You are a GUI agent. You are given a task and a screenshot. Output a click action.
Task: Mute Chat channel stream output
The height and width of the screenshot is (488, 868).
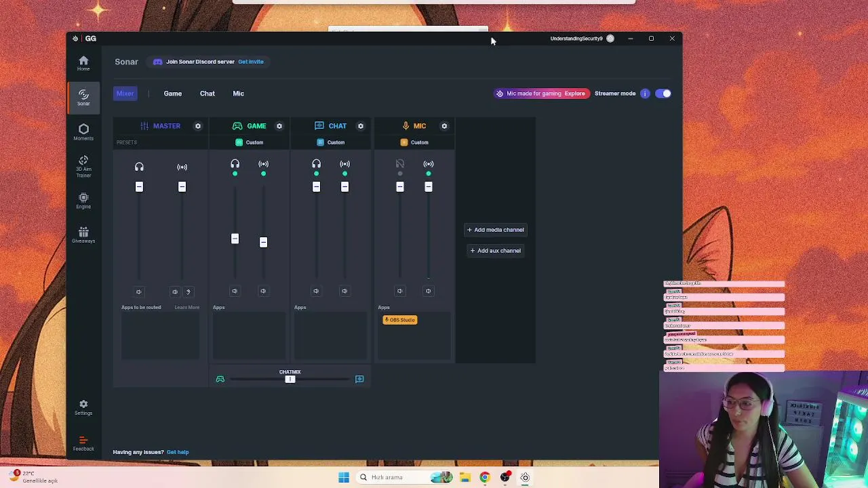[x=344, y=291]
